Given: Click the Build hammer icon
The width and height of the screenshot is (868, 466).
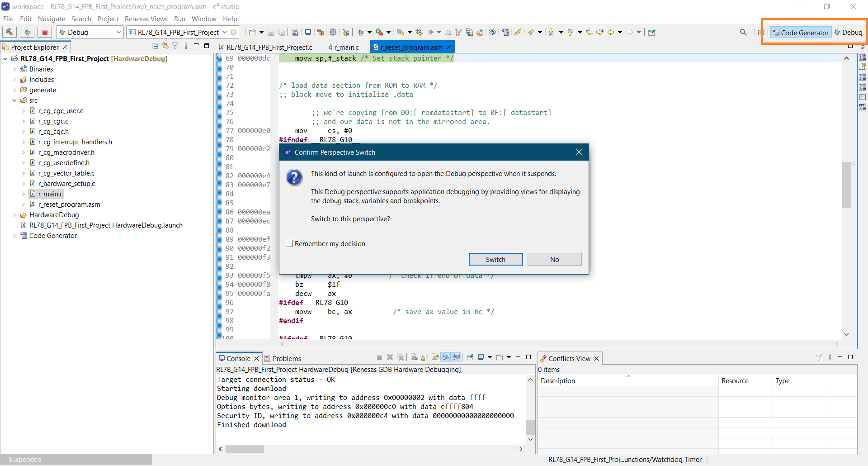Looking at the screenshot, I should pyautogui.click(x=9, y=32).
